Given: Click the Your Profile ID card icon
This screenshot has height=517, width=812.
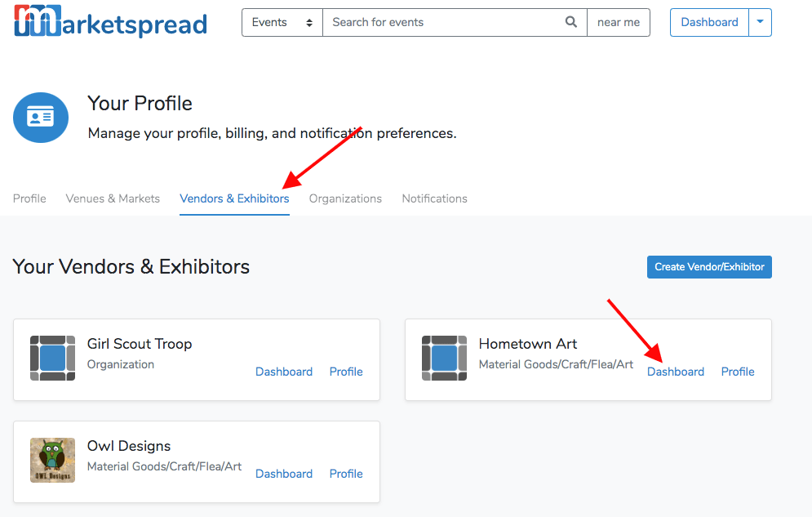Looking at the screenshot, I should (41, 118).
